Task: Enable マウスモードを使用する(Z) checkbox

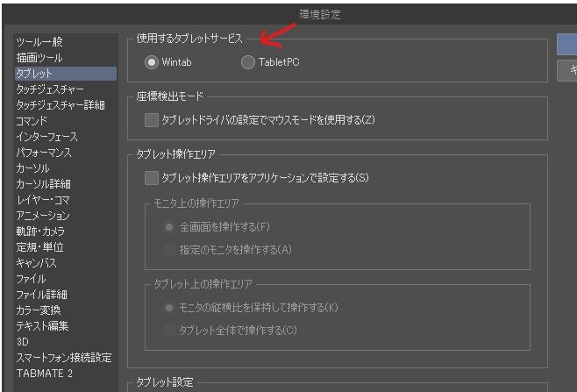Action: 151,120
